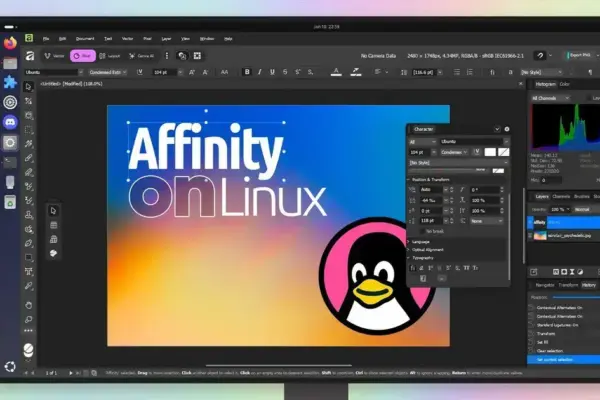Click the History position slider
Viewport: 600px width, 400px height.
click(x=576, y=297)
